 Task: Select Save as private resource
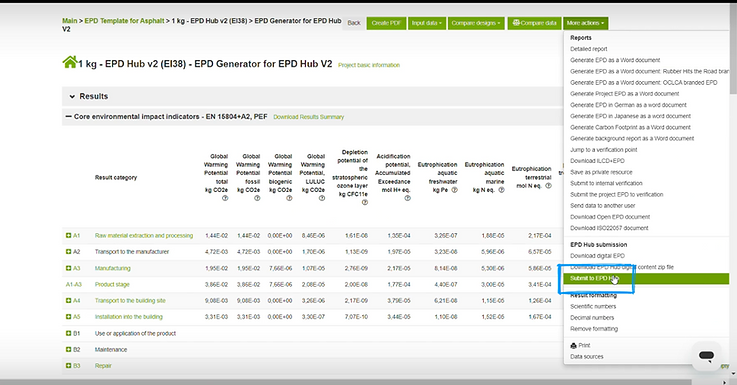tap(601, 172)
